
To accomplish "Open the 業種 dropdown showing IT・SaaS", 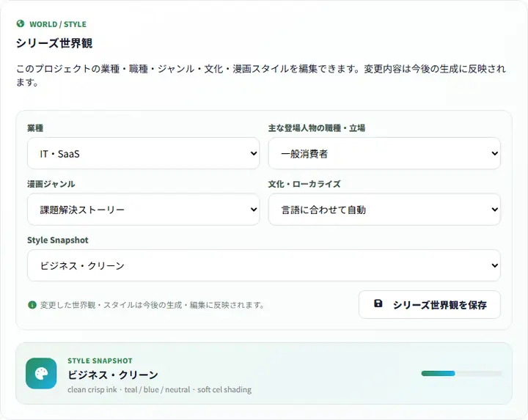I will point(144,153).
